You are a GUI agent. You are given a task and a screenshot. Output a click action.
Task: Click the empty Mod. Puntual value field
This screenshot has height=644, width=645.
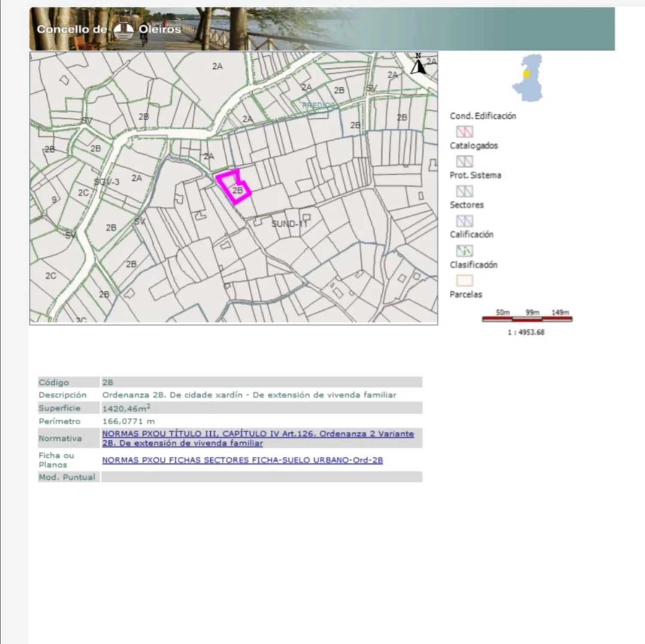pos(261,477)
